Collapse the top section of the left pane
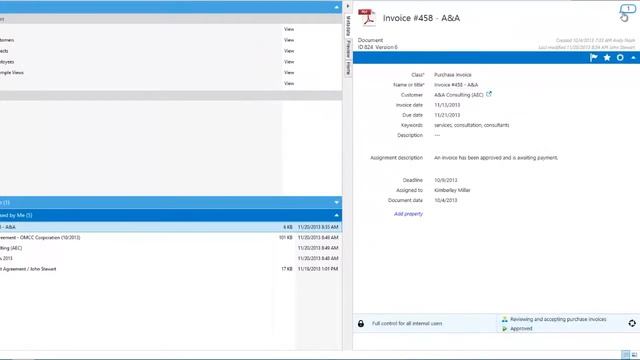Screen dimensions: 640x360 (x=336, y=7)
